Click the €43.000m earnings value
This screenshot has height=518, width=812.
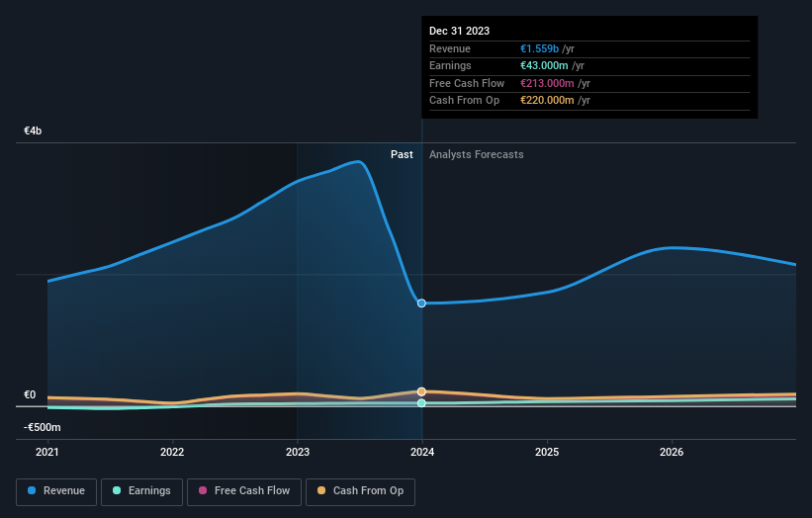(x=544, y=65)
